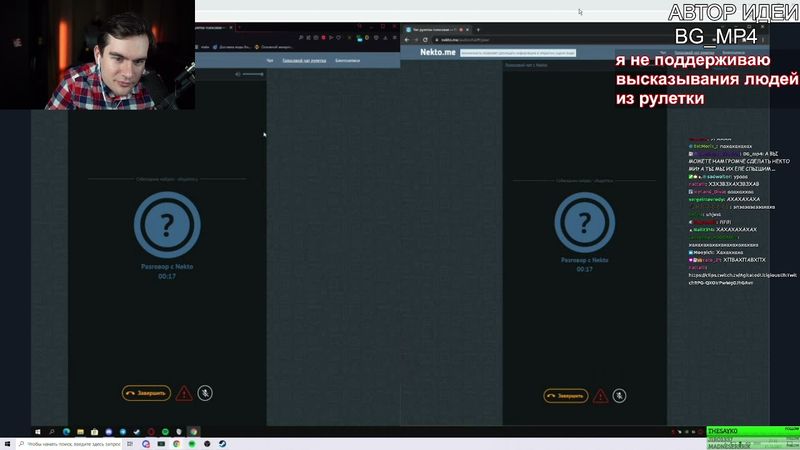Mute microphone in the right Nekto chat

pyautogui.click(x=619, y=396)
